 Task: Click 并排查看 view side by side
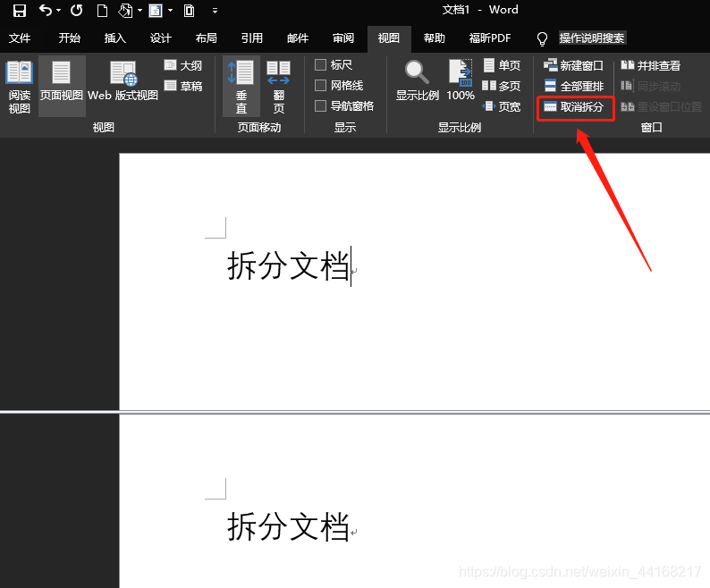pyautogui.click(x=650, y=65)
